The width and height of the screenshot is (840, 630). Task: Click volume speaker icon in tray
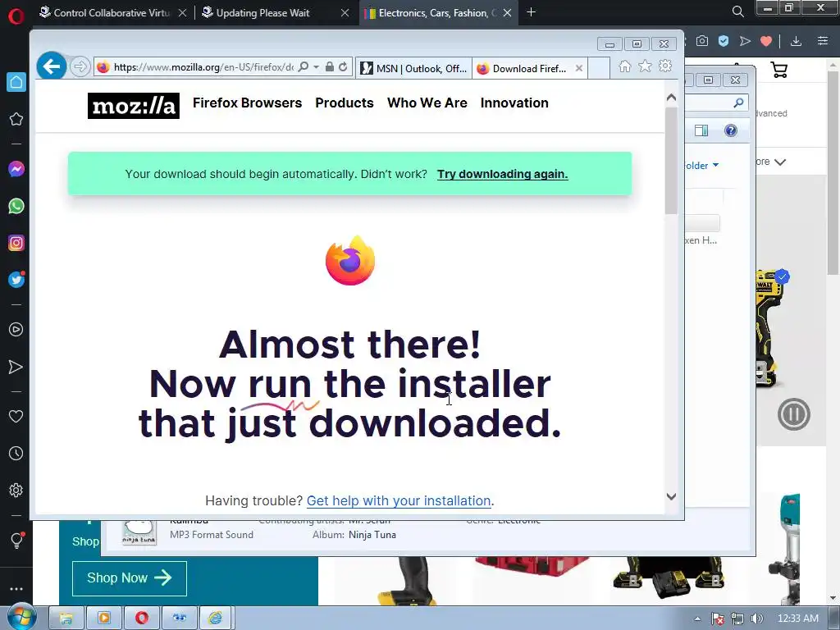(x=756, y=619)
